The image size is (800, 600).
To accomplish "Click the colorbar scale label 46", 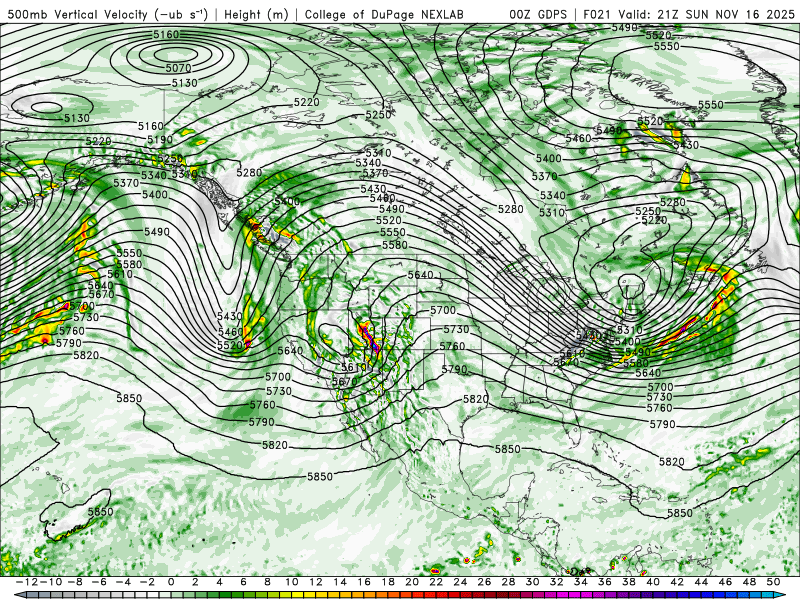I will click(x=725, y=582).
